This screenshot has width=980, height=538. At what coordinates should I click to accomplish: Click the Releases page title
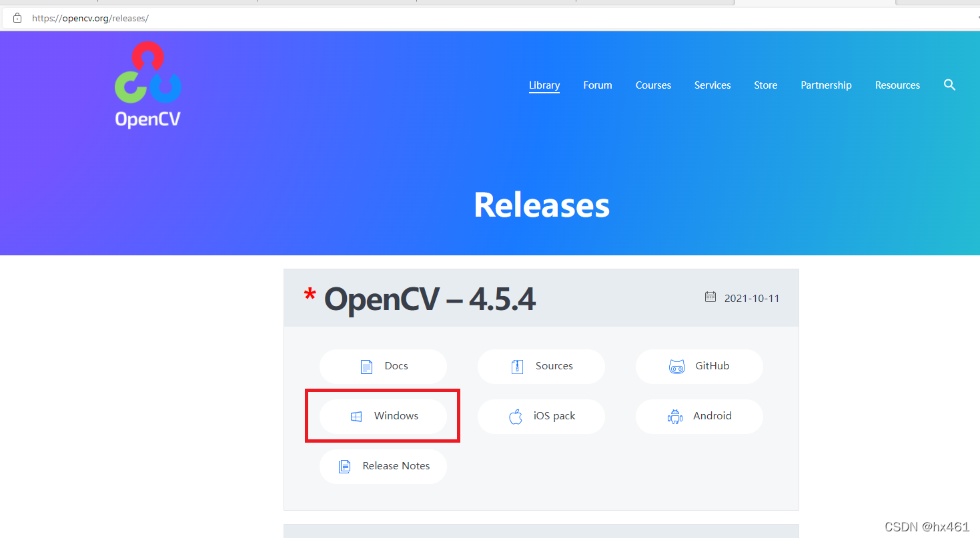[542, 205]
